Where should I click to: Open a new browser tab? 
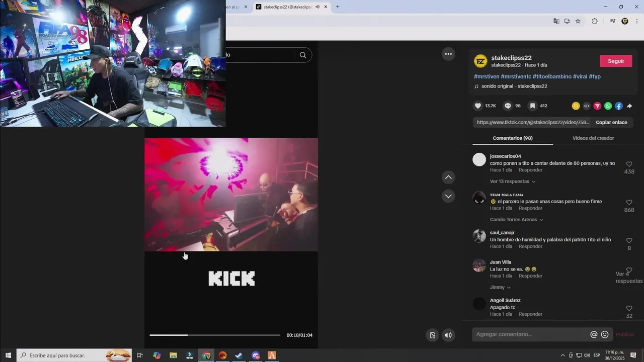coord(338,7)
